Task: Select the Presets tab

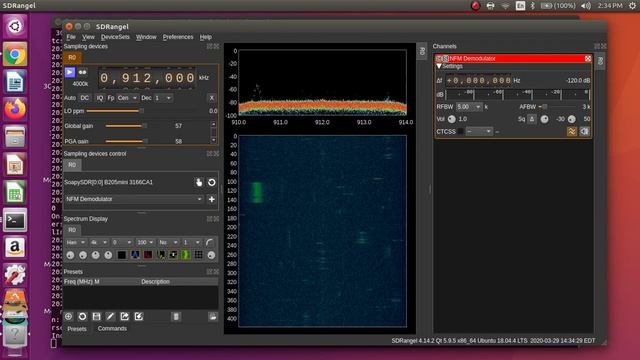Action: coord(77,329)
